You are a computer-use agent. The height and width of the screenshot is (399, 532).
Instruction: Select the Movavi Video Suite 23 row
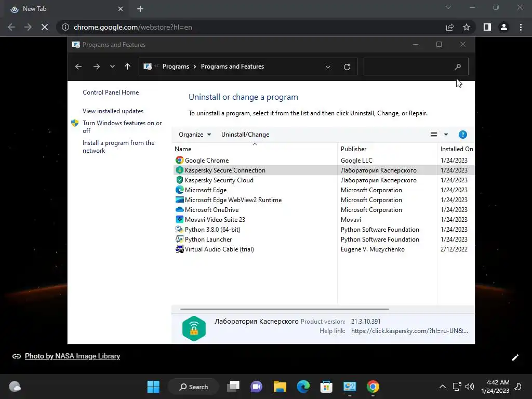pos(324,220)
